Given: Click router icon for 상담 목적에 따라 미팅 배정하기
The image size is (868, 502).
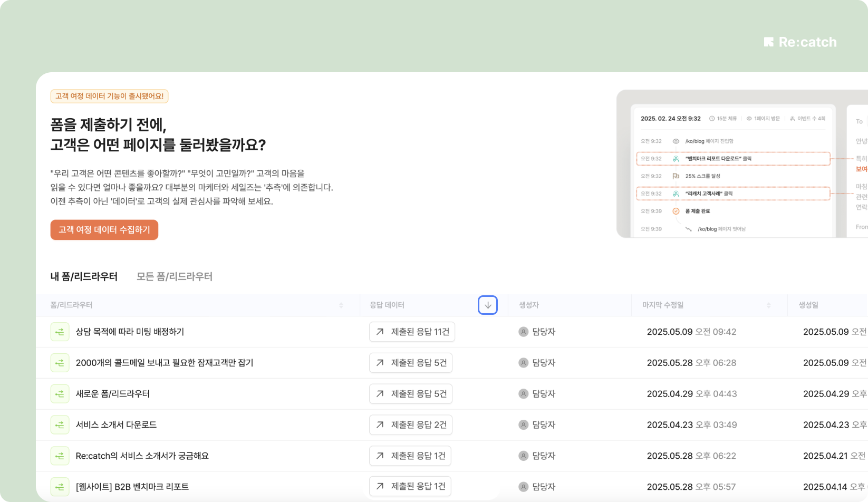Looking at the screenshot, I should click(x=60, y=332).
